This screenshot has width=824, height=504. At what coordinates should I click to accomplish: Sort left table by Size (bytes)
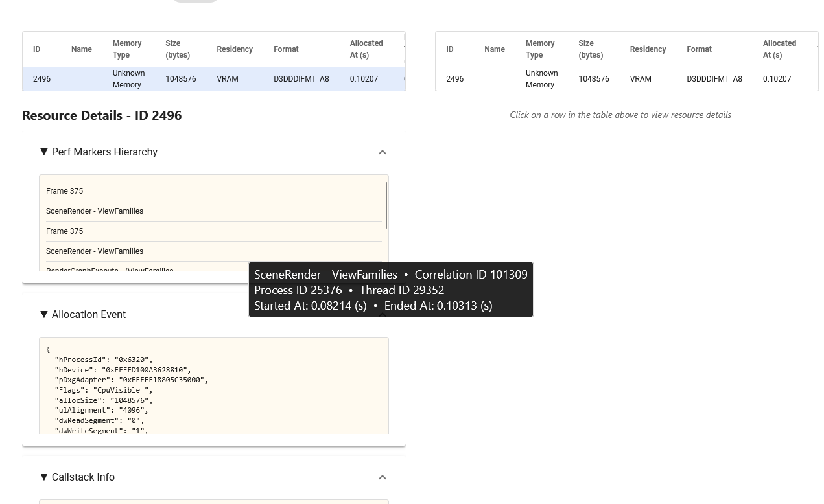tap(177, 49)
